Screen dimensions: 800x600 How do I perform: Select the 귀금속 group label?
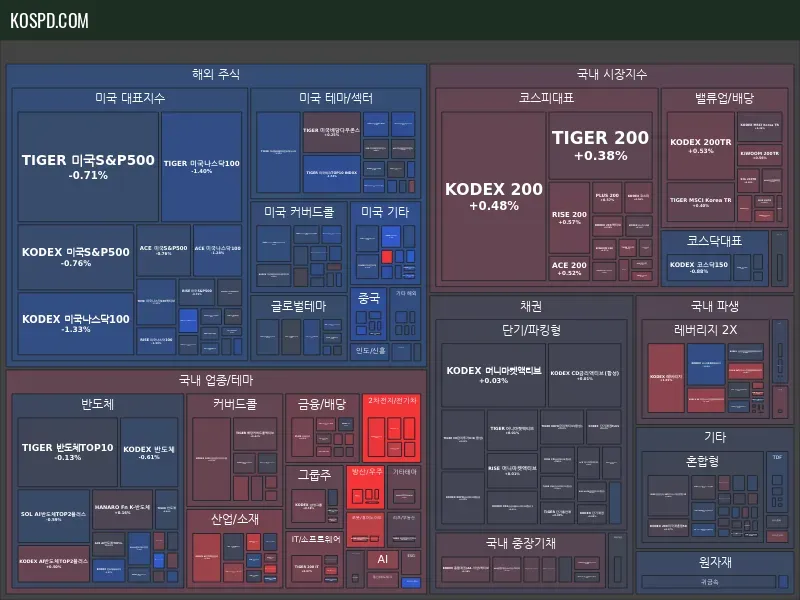click(710, 582)
